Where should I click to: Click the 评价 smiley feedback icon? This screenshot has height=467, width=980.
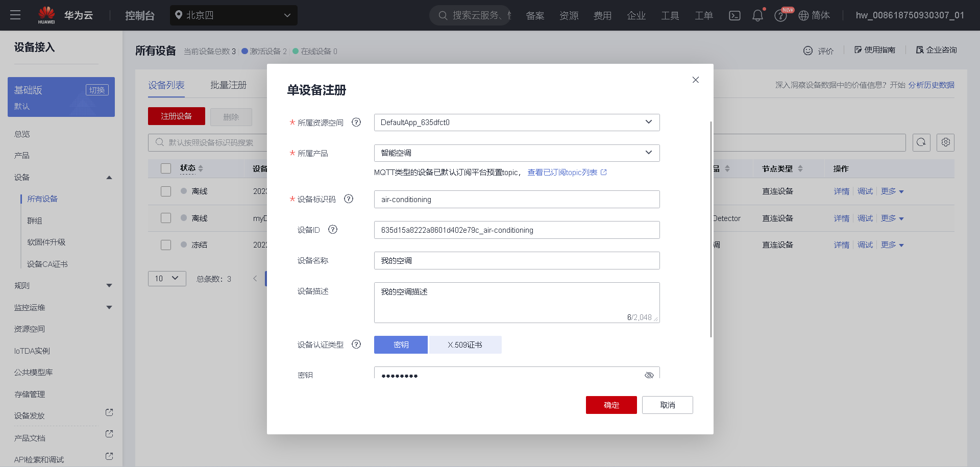(808, 51)
